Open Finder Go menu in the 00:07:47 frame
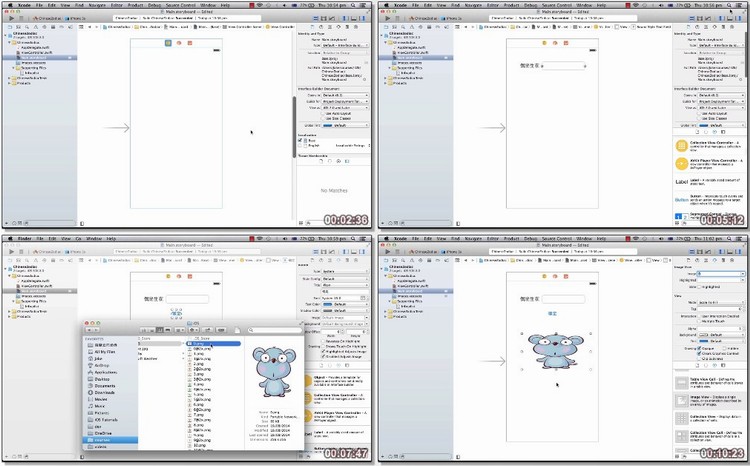Image resolution: width=750 pixels, height=466 pixels. pos(78,238)
